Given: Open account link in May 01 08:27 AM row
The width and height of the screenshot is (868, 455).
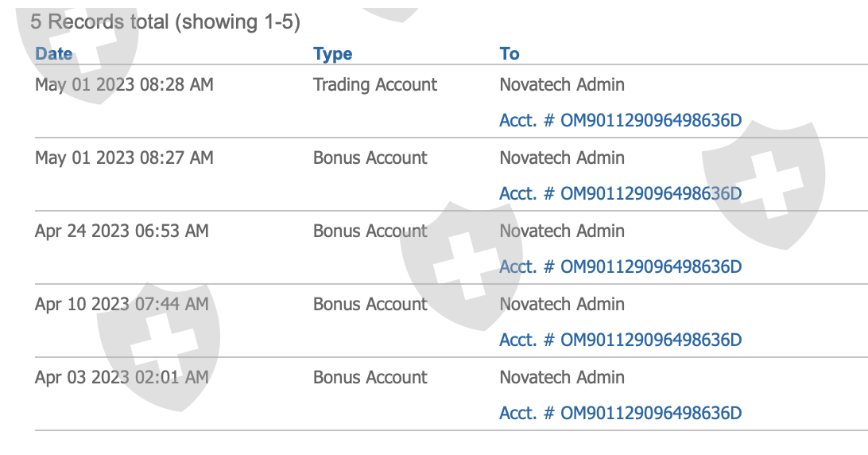Looking at the screenshot, I should pyautogui.click(x=620, y=194).
